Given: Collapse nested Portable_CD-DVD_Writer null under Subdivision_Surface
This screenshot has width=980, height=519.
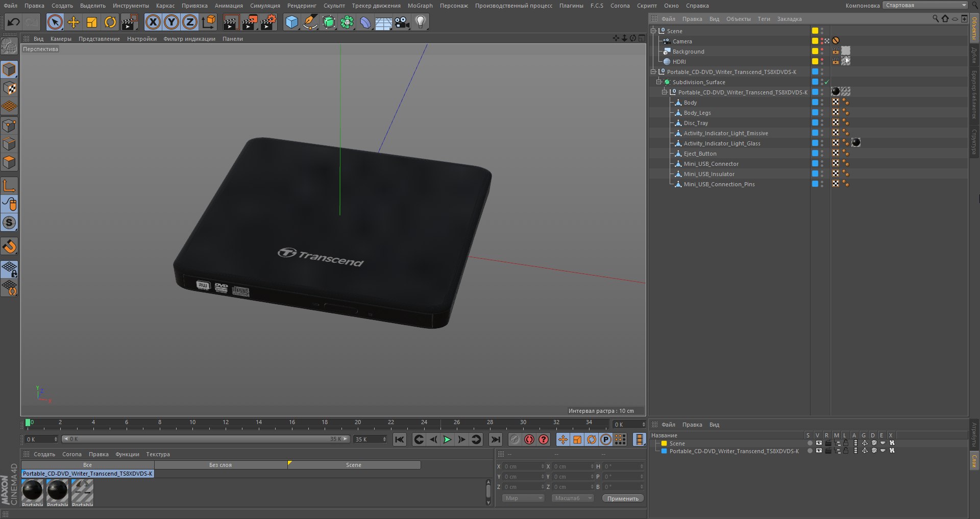Looking at the screenshot, I should (x=665, y=92).
